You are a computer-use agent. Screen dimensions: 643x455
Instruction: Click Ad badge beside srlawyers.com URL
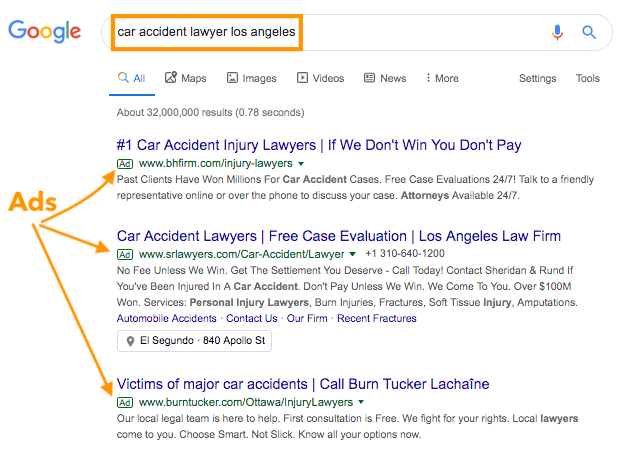click(125, 255)
